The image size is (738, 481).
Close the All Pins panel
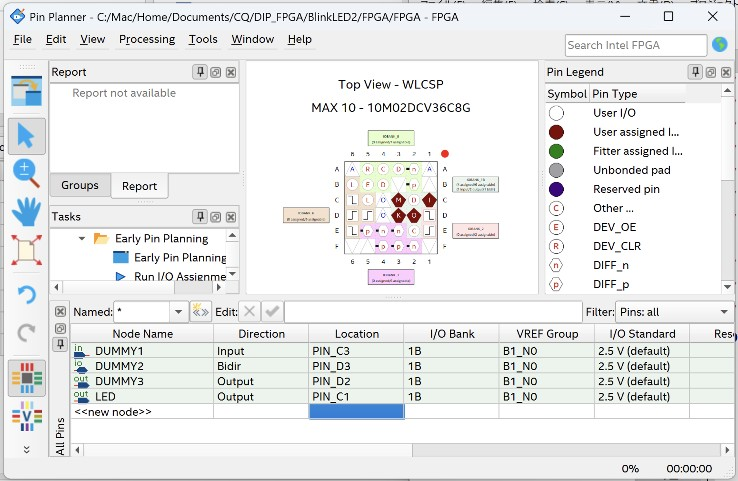click(x=60, y=312)
